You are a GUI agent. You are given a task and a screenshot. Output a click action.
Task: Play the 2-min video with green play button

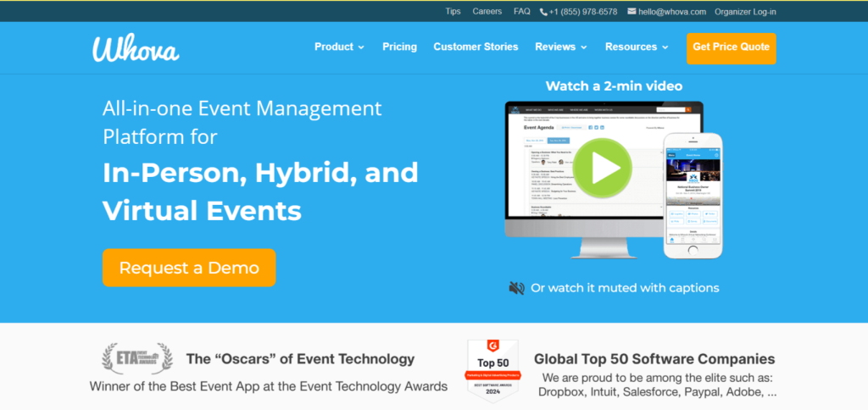pyautogui.click(x=603, y=168)
